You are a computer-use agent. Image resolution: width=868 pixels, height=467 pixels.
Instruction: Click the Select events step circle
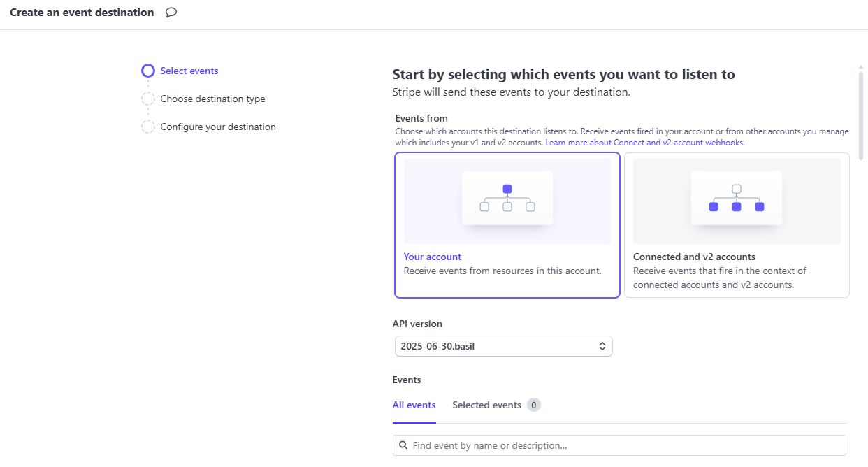pyautogui.click(x=148, y=71)
